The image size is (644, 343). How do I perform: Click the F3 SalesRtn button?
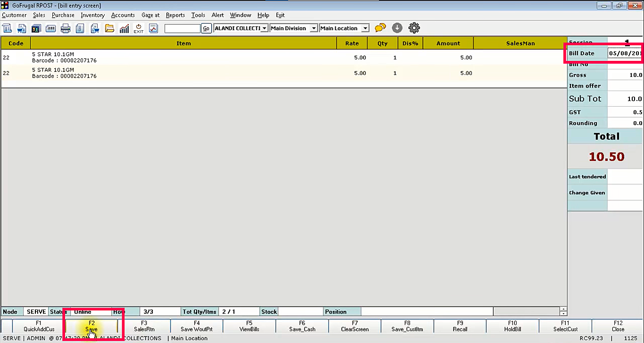pos(144,326)
